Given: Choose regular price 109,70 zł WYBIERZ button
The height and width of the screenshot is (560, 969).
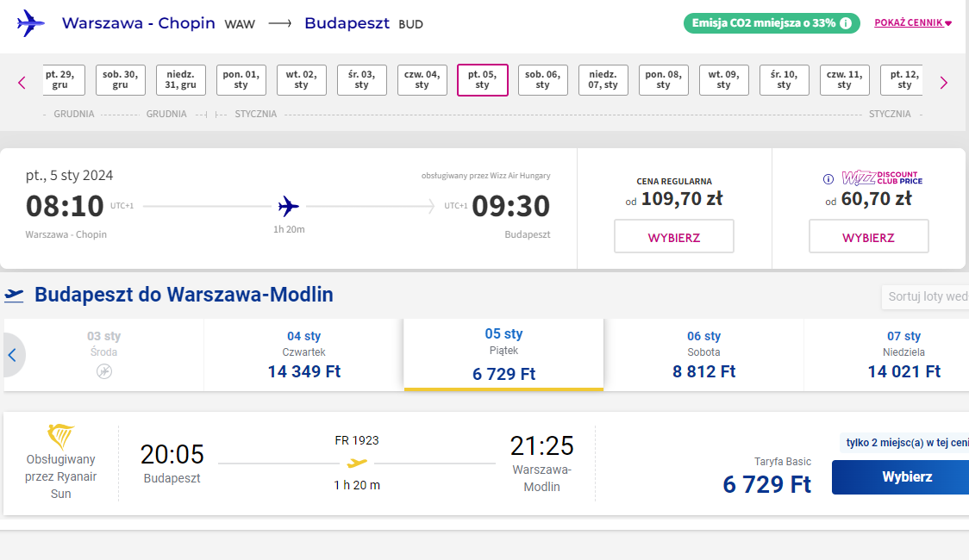Looking at the screenshot, I should tap(674, 236).
